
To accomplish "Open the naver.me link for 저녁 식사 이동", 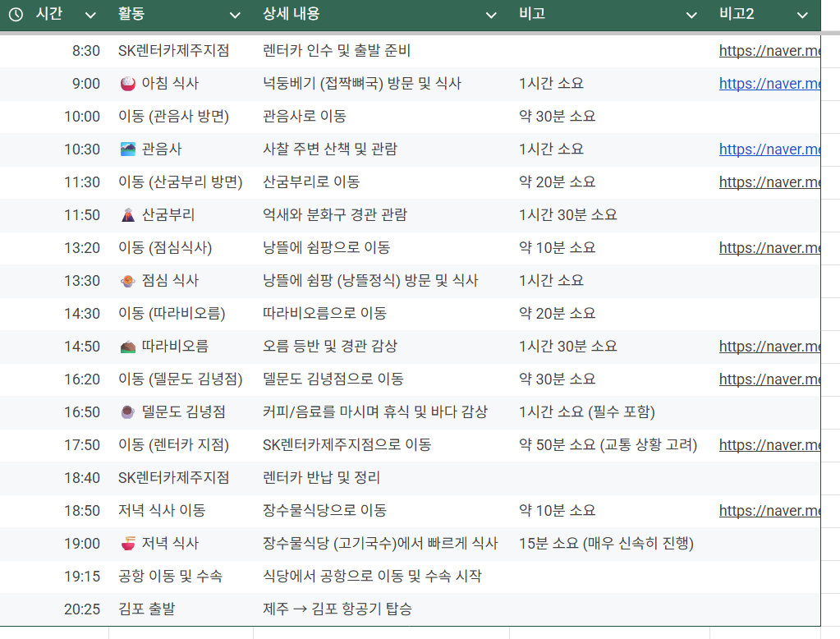I will (769, 511).
